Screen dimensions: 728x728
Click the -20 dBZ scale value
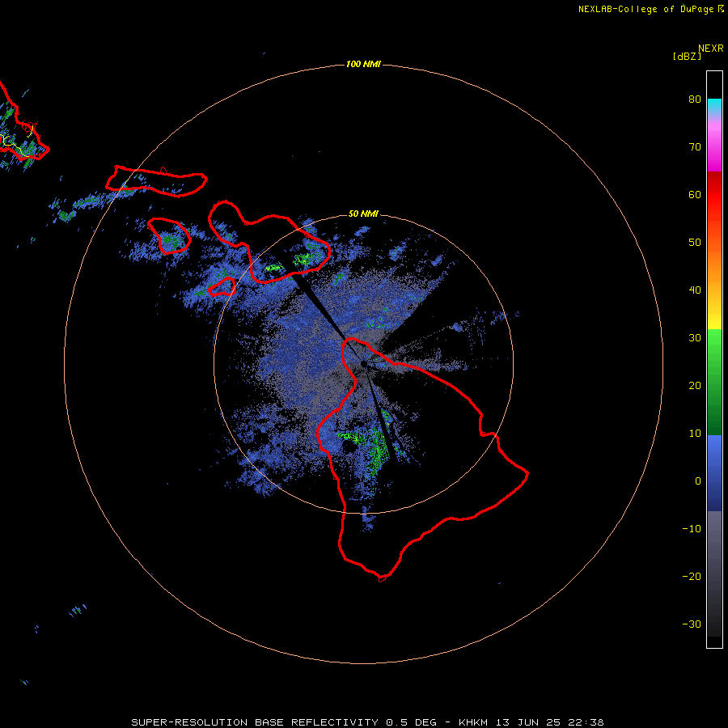pos(692,577)
